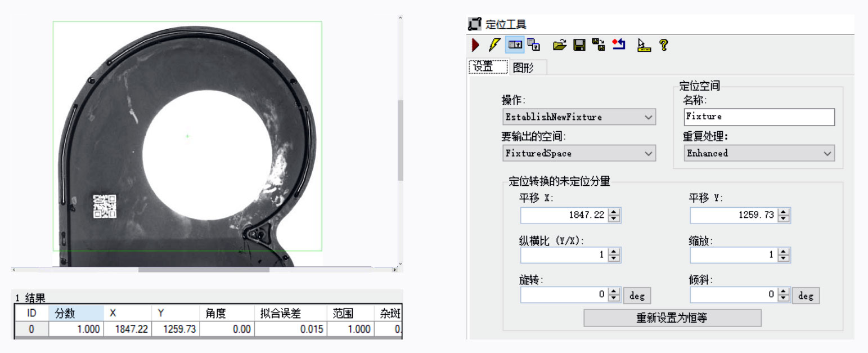Click the Y column header in results

point(175,314)
